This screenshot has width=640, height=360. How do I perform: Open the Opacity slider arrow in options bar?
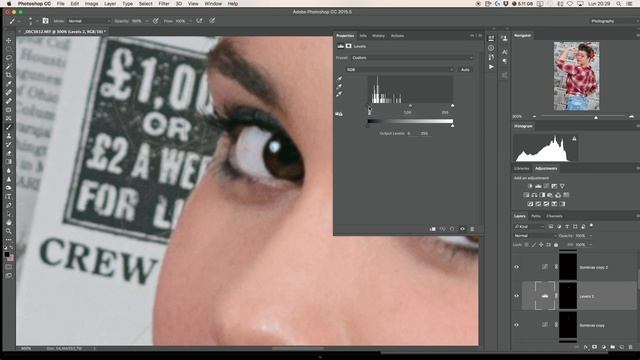pos(147,21)
